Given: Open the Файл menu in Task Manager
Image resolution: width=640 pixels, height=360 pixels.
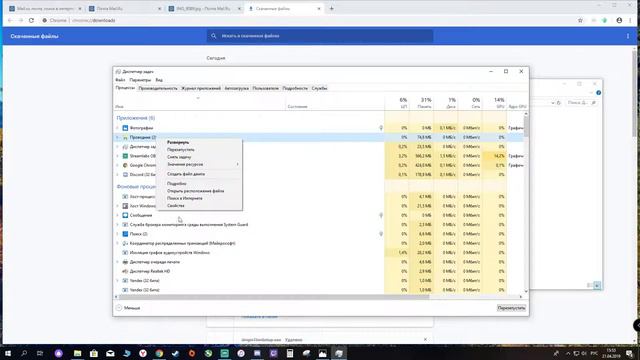Looking at the screenshot, I should (120, 80).
